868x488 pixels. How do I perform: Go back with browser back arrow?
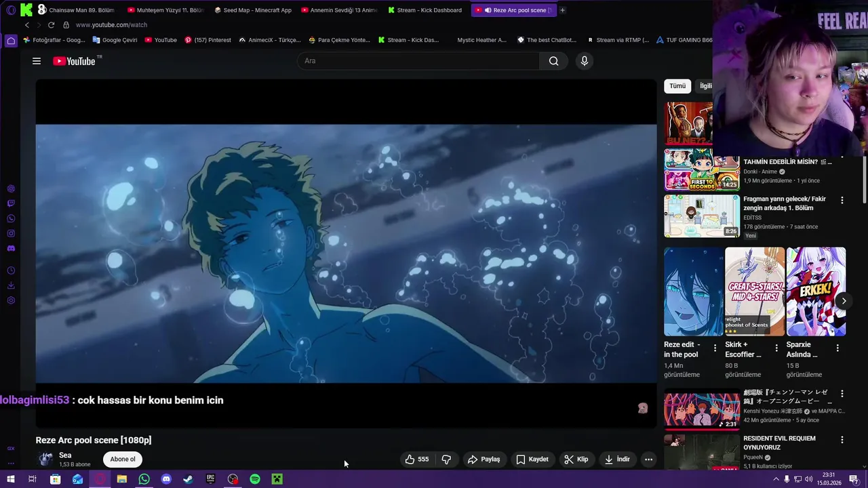27,25
